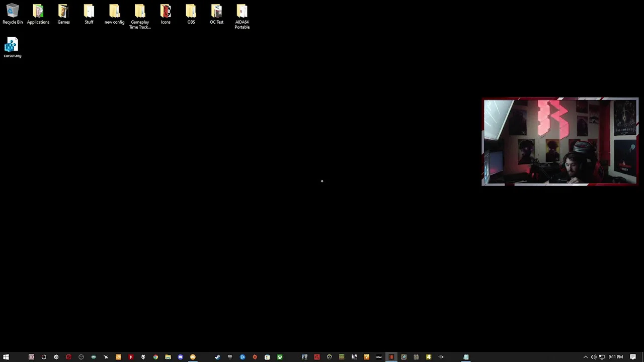
Task: Click the webcam overlay video
Action: 560,142
